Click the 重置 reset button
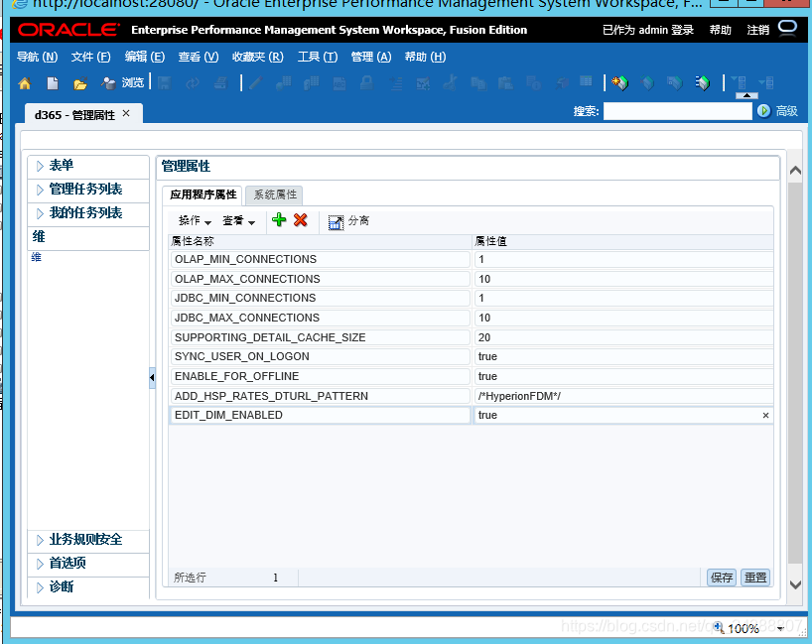The height and width of the screenshot is (644, 812). [755, 578]
